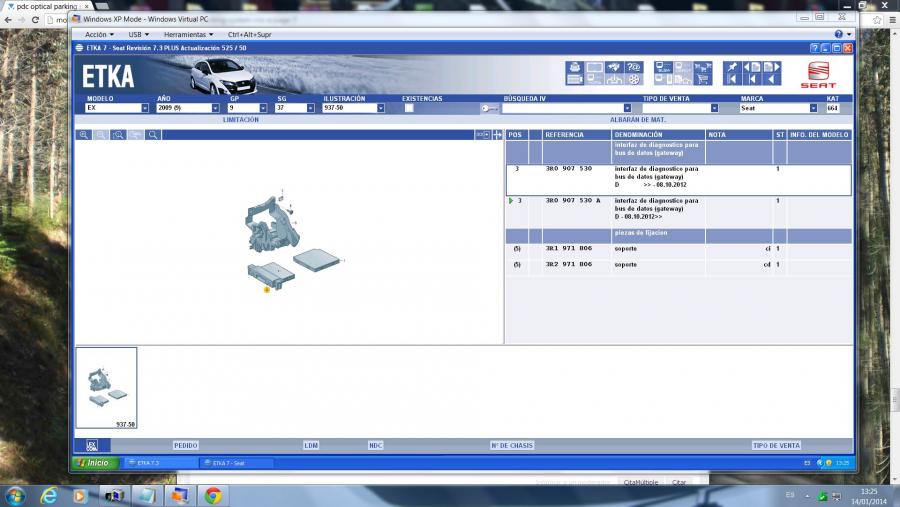Open the monitor screen icon in second toolbar group
Image resolution: width=900 pixels, height=507 pixels.
coord(664,67)
